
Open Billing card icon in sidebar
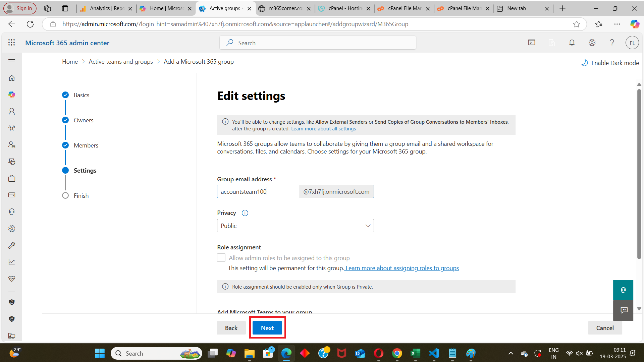(x=12, y=195)
